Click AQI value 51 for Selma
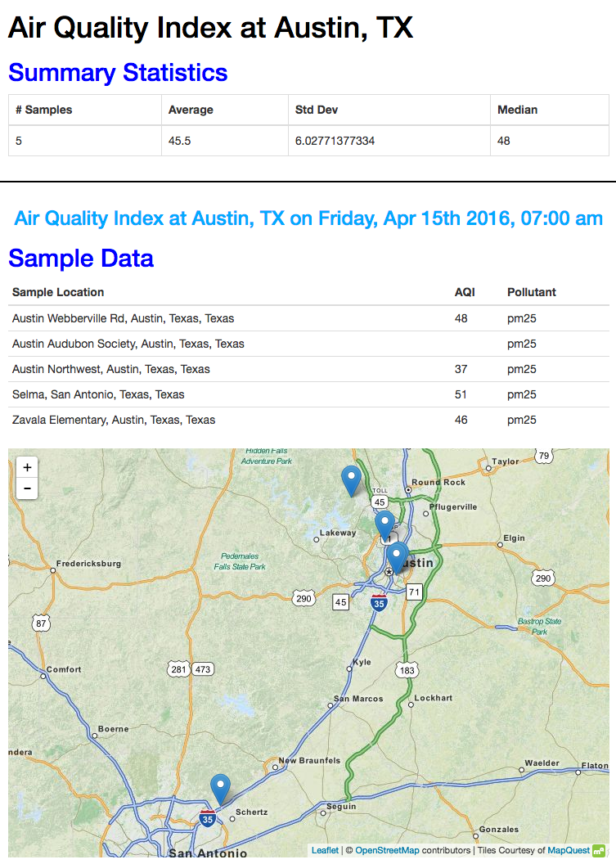 (x=461, y=394)
